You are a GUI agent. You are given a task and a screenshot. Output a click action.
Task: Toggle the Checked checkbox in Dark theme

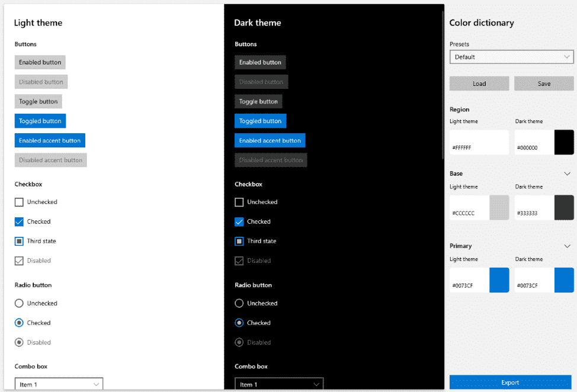(239, 222)
